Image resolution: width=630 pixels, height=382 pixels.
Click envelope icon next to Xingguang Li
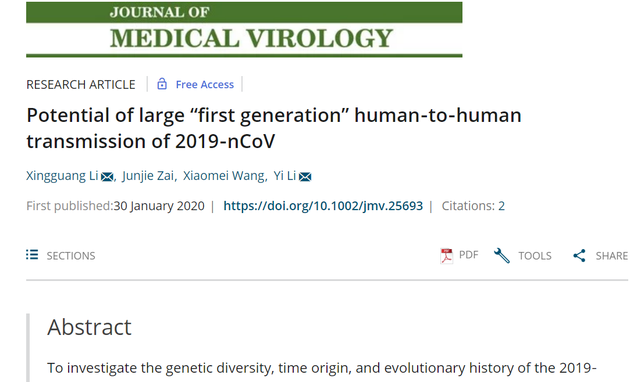tap(107, 177)
